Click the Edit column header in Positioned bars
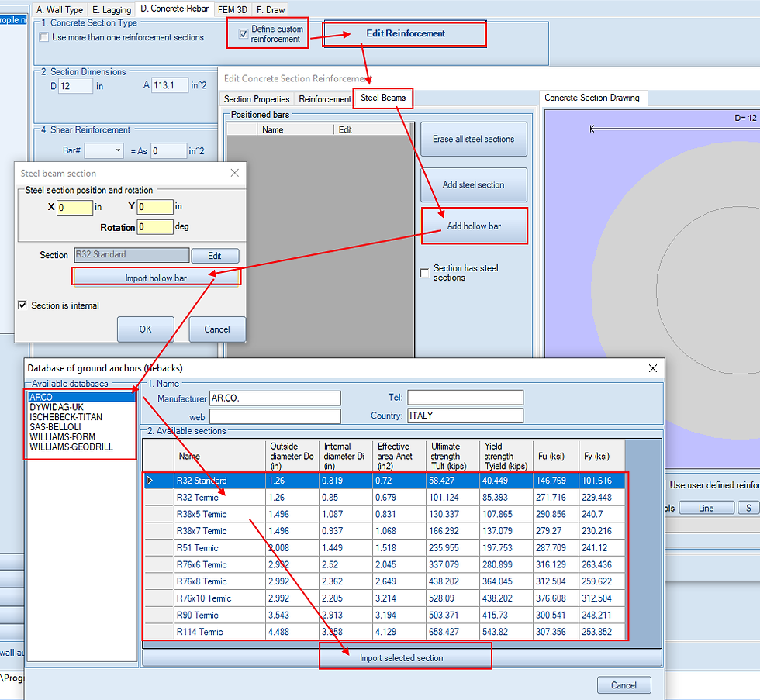Image resolution: width=760 pixels, height=700 pixels. pyautogui.click(x=371, y=129)
